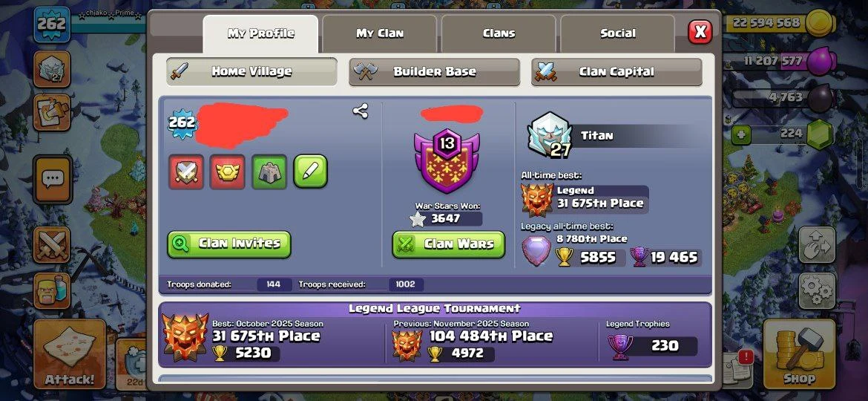Switch to the My Clan tab

pos(380,33)
